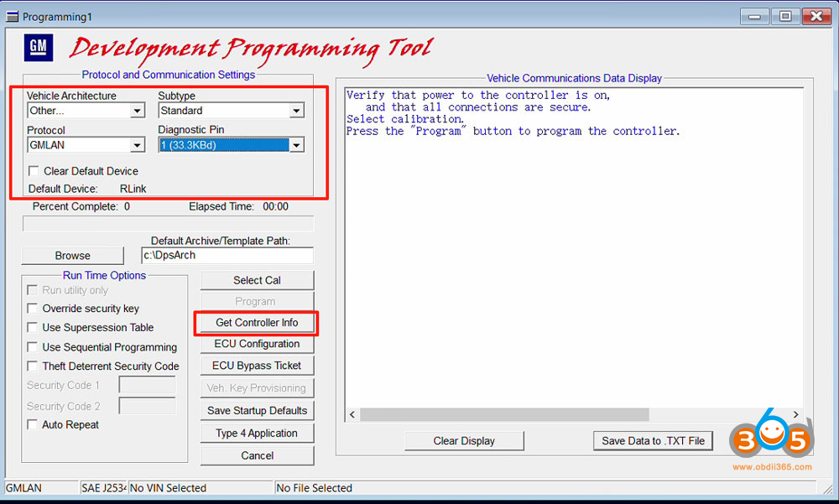The width and height of the screenshot is (839, 504).
Task: Click the Default Archive path input field
Action: click(x=227, y=256)
